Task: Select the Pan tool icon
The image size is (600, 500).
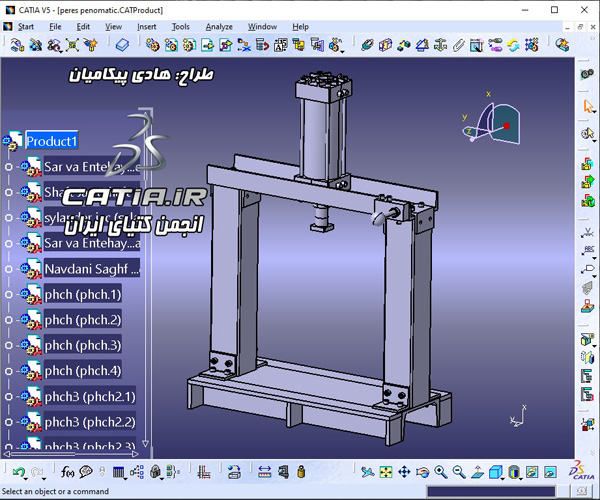Action: (404, 472)
